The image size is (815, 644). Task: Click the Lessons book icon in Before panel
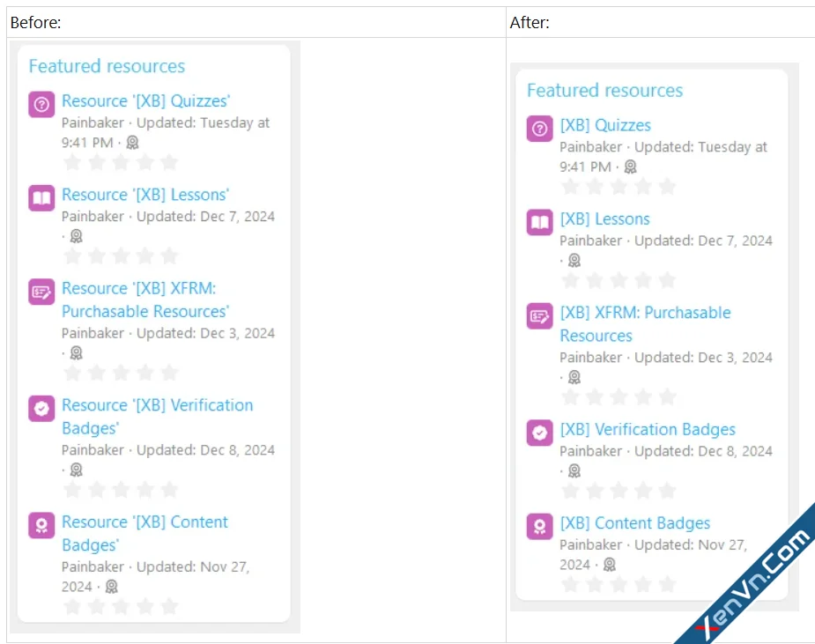pyautogui.click(x=41, y=198)
